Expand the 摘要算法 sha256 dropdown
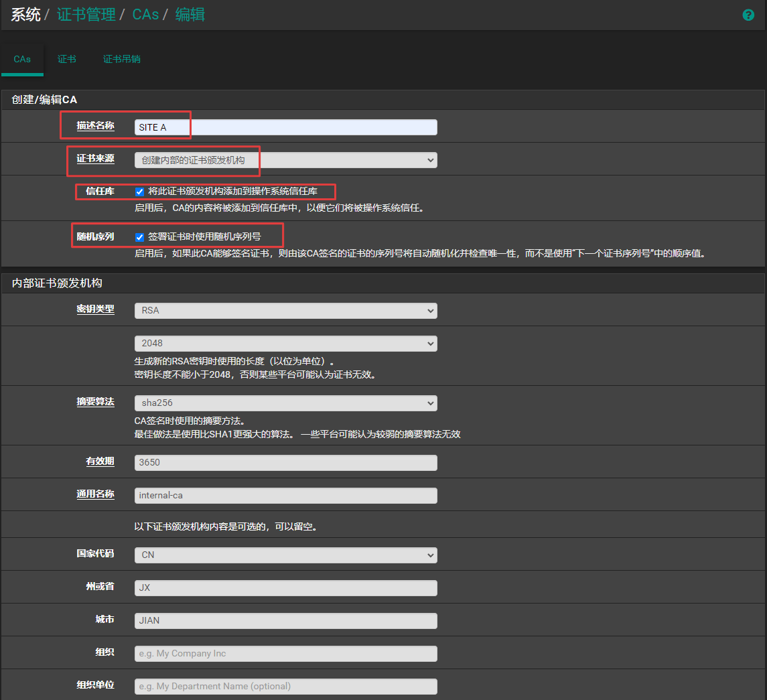The width and height of the screenshot is (767, 700). pyautogui.click(x=285, y=403)
